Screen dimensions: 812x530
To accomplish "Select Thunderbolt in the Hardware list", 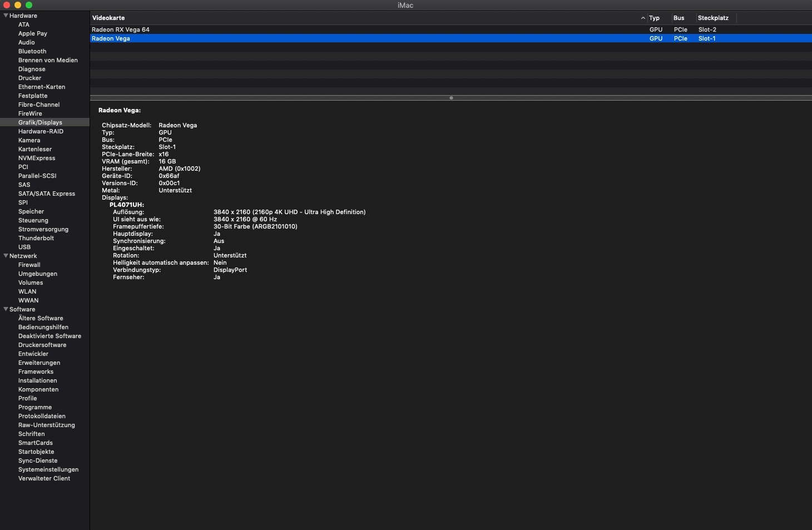I will coord(36,238).
